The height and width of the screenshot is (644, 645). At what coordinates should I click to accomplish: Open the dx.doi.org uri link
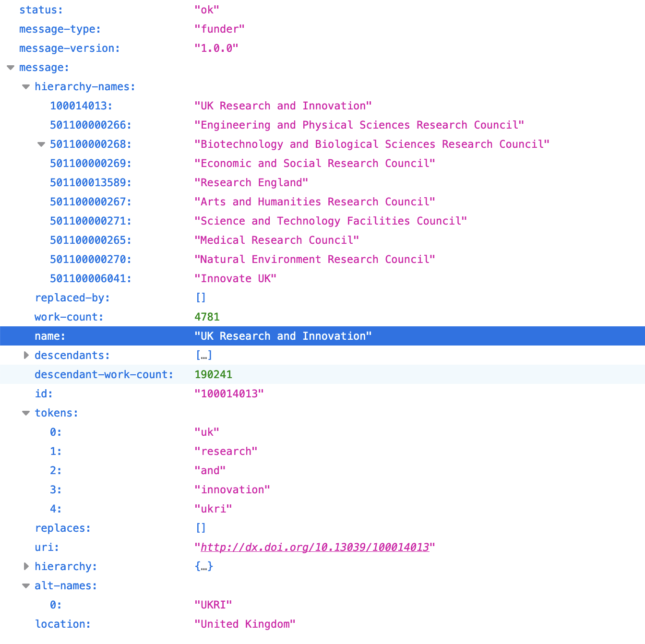coord(314,547)
